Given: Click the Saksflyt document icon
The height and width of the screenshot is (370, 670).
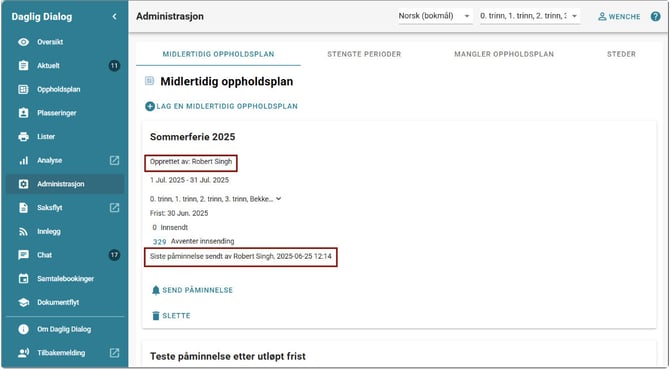Looking at the screenshot, I should pyautogui.click(x=24, y=208).
